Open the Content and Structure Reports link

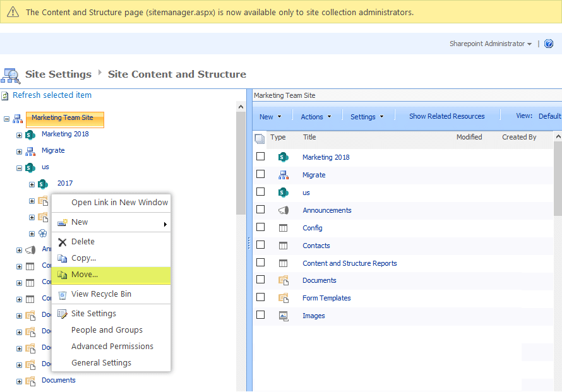pyautogui.click(x=349, y=263)
